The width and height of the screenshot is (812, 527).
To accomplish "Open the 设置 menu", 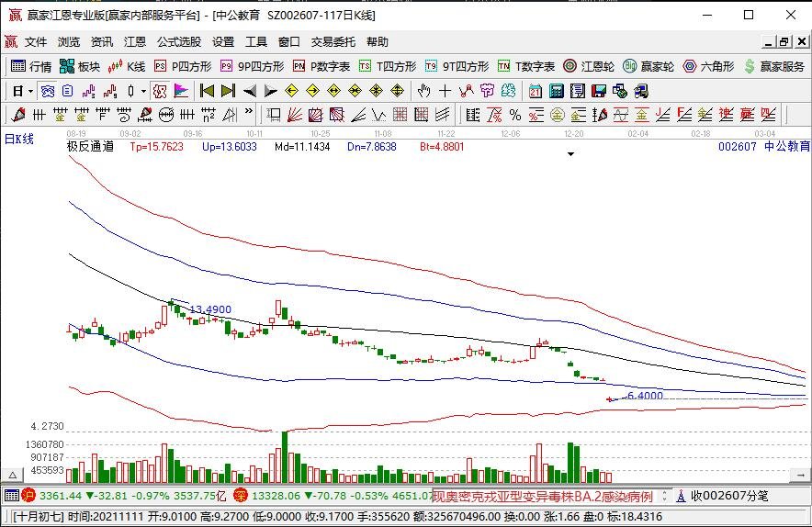I will pyautogui.click(x=223, y=42).
